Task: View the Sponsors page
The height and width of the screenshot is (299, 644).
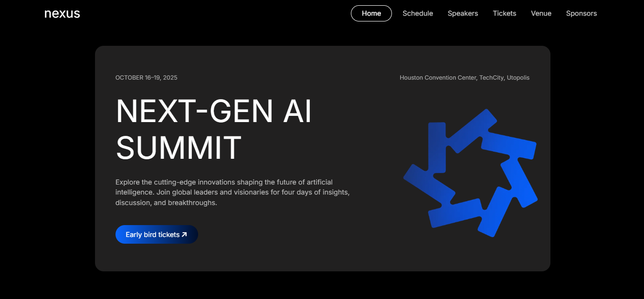Action: click(581, 13)
